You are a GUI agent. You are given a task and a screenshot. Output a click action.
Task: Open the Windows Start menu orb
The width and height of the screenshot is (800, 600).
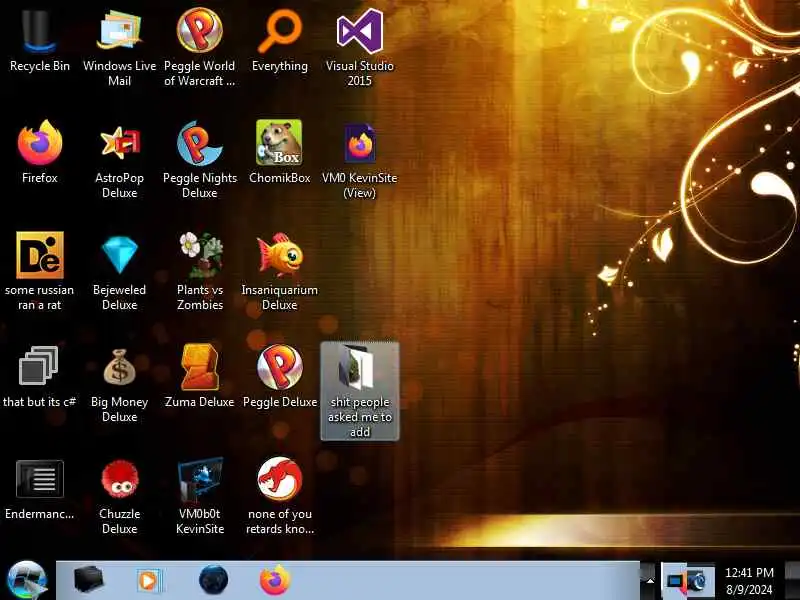pos(27,580)
